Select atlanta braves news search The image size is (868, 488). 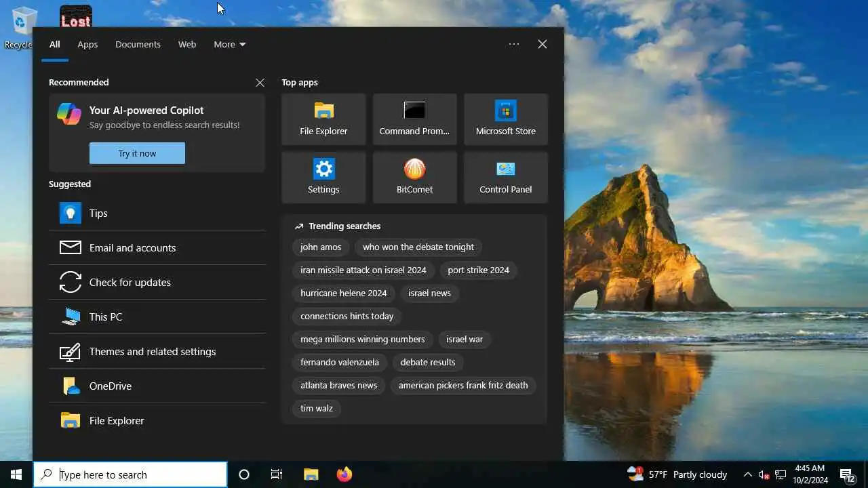(x=339, y=385)
